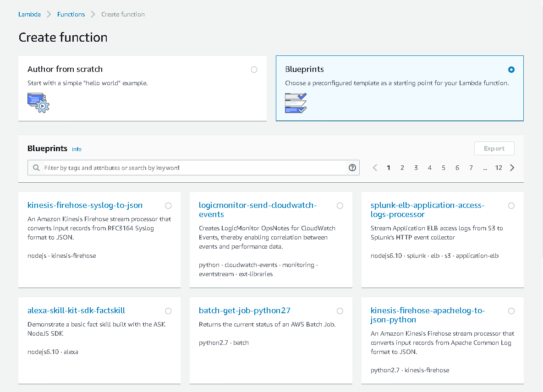
Task: Click the Author from scratch gear illustration
Action: 38,103
